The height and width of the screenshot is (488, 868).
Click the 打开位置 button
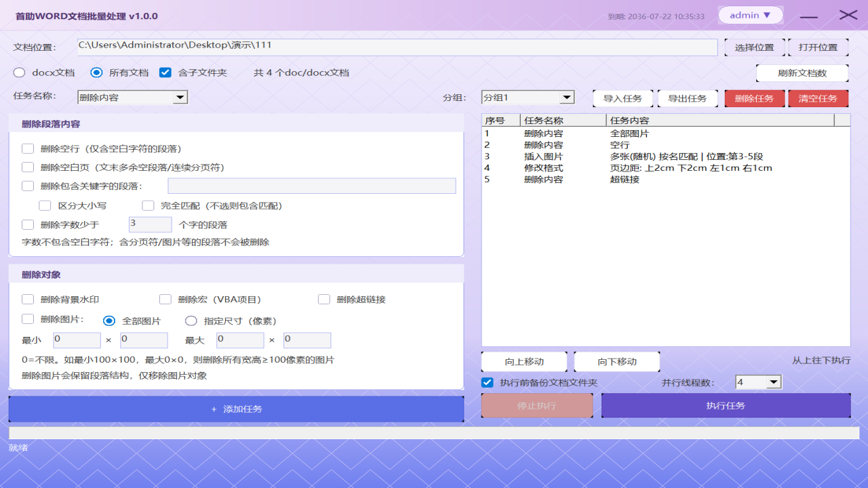tap(818, 47)
